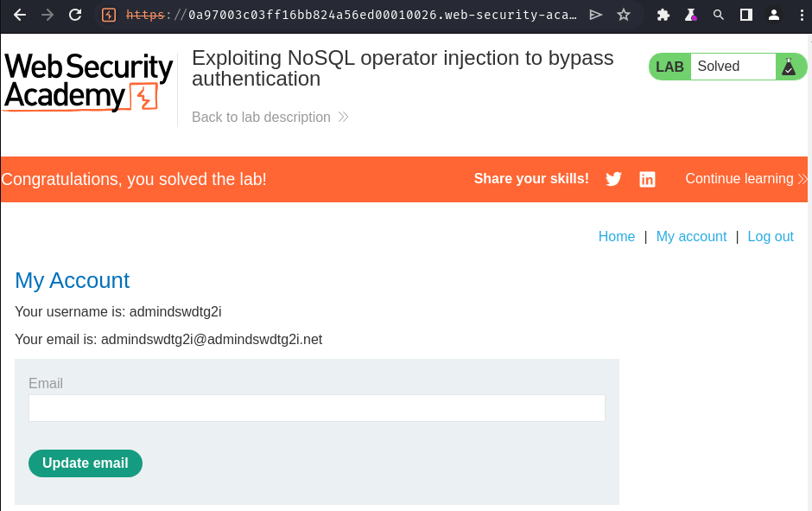Select the My Account heading
812x511 pixels.
pos(72,280)
